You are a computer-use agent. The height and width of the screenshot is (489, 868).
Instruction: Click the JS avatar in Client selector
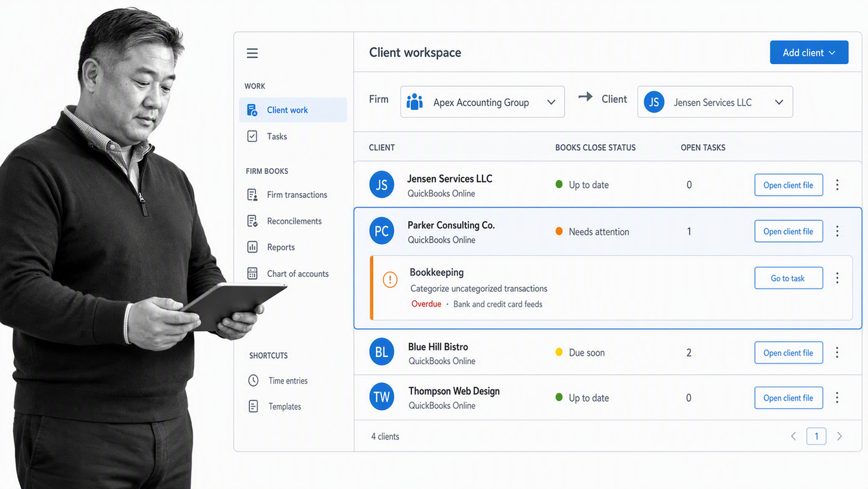click(654, 102)
